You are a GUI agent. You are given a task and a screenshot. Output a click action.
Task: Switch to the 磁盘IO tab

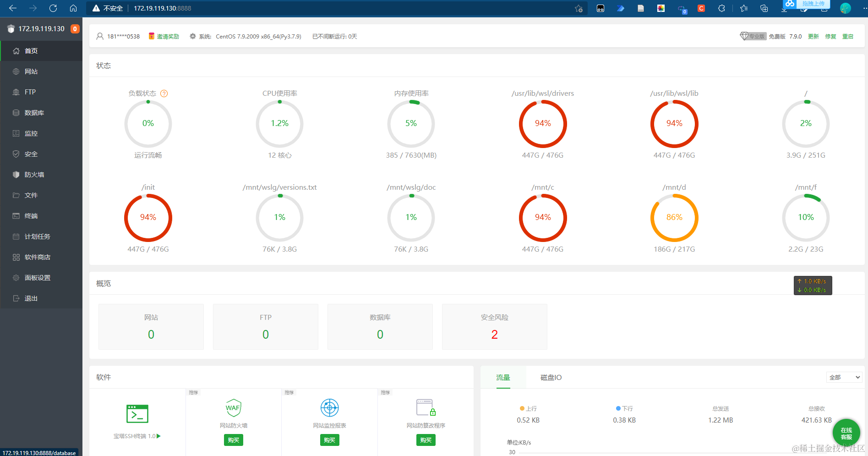tap(551, 377)
